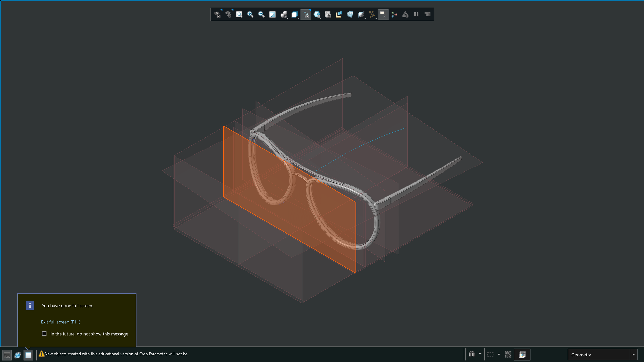The width and height of the screenshot is (644, 362).
Task: Refit the model to the window
Action: (239, 14)
